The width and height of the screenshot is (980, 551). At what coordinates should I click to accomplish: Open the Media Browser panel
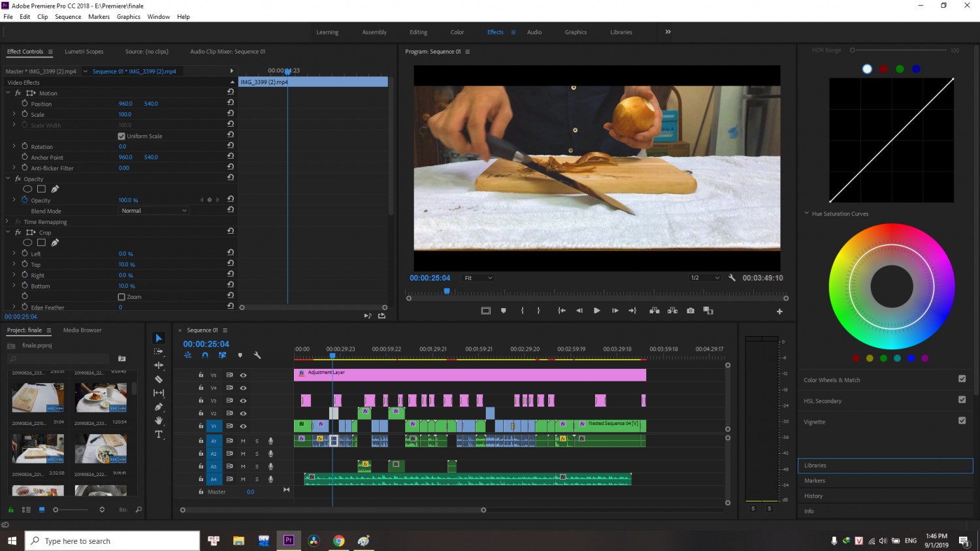(x=82, y=330)
